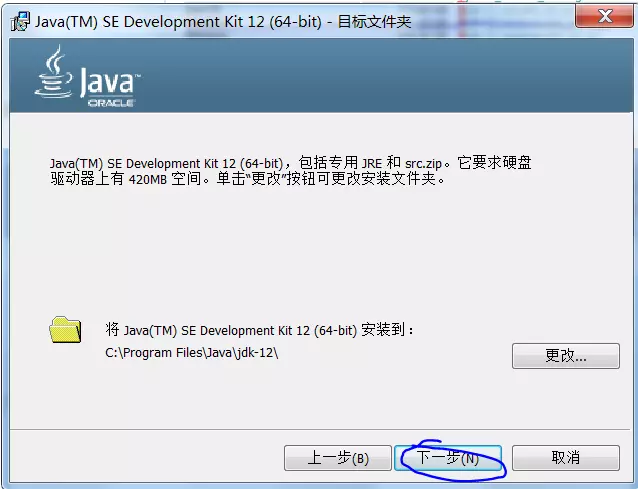
Task: Cancel installation with 取消 button
Action: tap(566, 458)
